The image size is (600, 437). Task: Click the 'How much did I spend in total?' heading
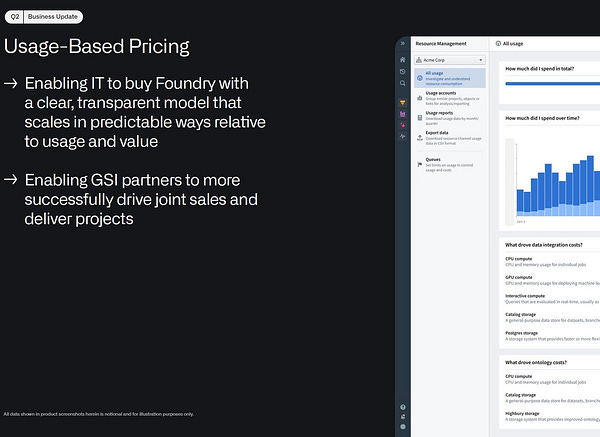540,69
